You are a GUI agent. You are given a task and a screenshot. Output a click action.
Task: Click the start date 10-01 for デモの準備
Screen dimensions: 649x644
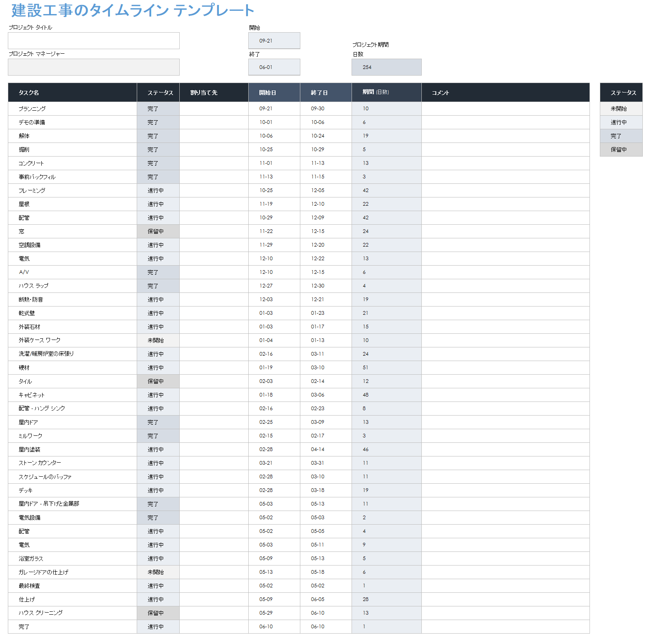[x=274, y=122]
